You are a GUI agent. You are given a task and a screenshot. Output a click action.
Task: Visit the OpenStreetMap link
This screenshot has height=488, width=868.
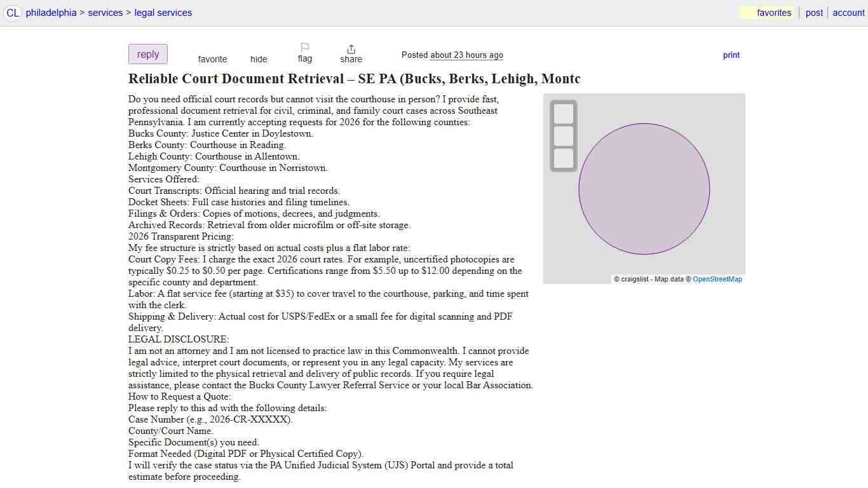point(717,278)
